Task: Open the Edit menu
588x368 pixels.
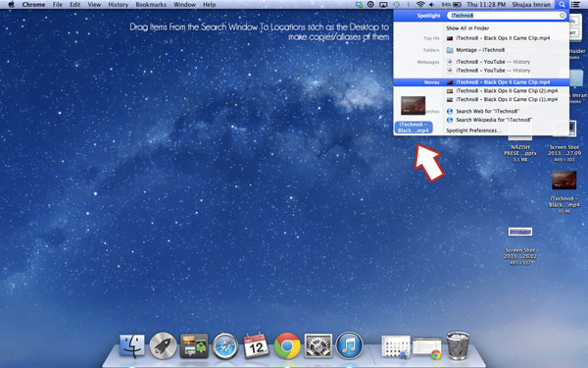Action: 75,5
